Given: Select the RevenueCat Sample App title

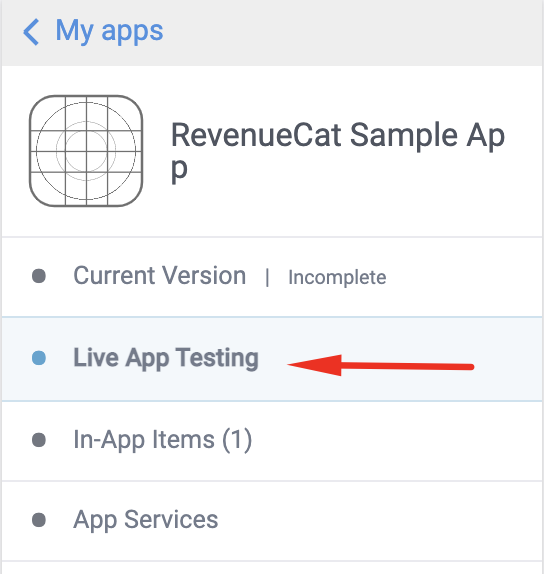Looking at the screenshot, I should (x=338, y=151).
